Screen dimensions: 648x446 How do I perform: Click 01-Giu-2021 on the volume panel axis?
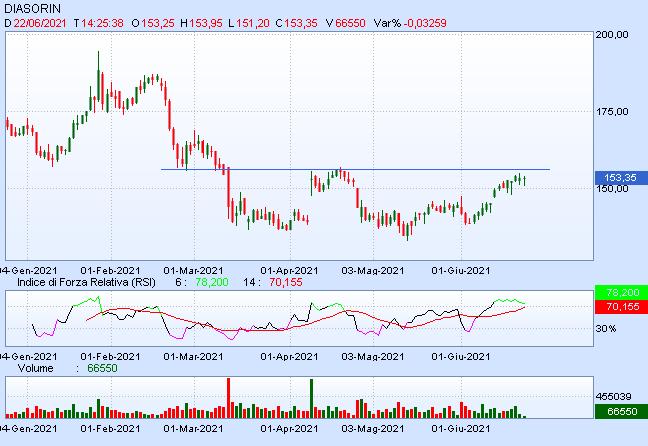click(x=461, y=429)
